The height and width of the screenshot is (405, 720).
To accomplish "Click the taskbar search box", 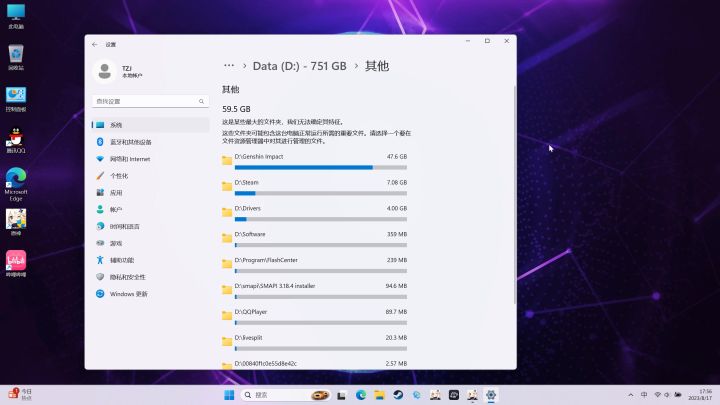I will click(x=286, y=395).
